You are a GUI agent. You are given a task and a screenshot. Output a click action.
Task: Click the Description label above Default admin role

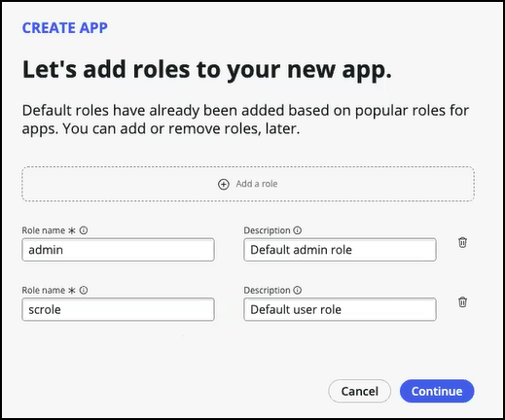267,230
